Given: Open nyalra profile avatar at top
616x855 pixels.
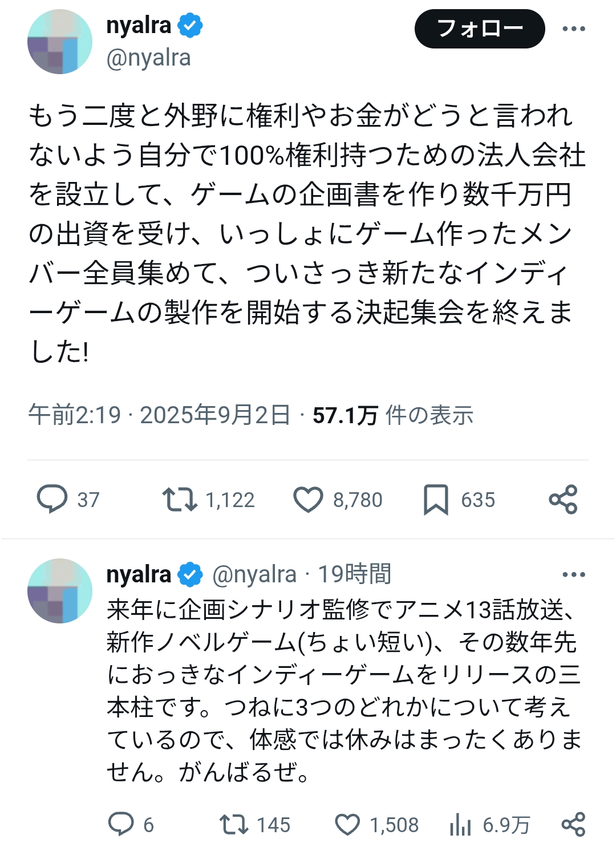Looking at the screenshot, I should point(60,42).
